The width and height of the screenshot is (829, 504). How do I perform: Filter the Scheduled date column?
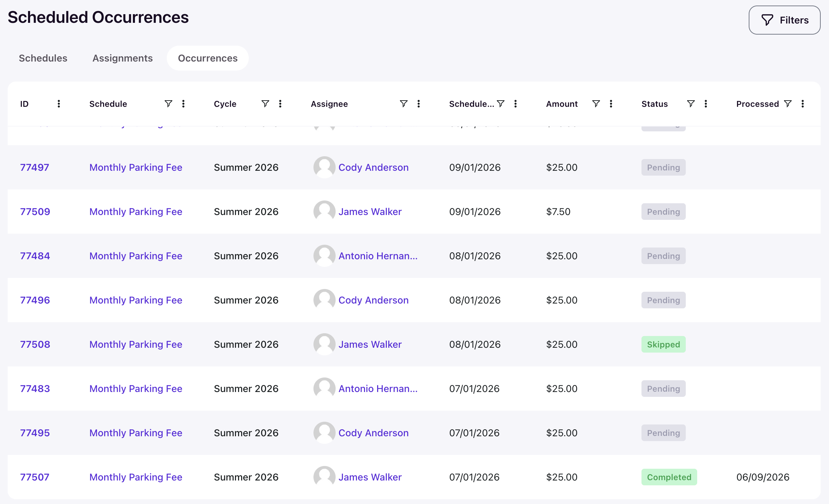point(500,104)
